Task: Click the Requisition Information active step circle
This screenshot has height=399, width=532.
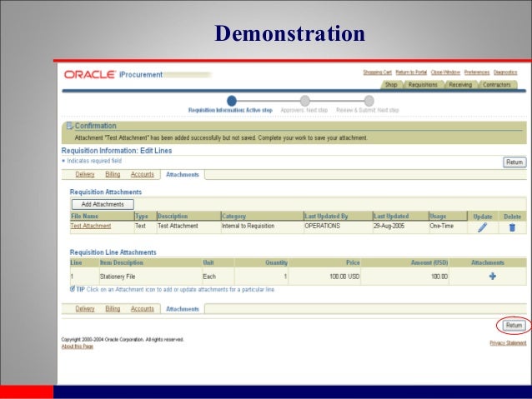Action: (232, 101)
